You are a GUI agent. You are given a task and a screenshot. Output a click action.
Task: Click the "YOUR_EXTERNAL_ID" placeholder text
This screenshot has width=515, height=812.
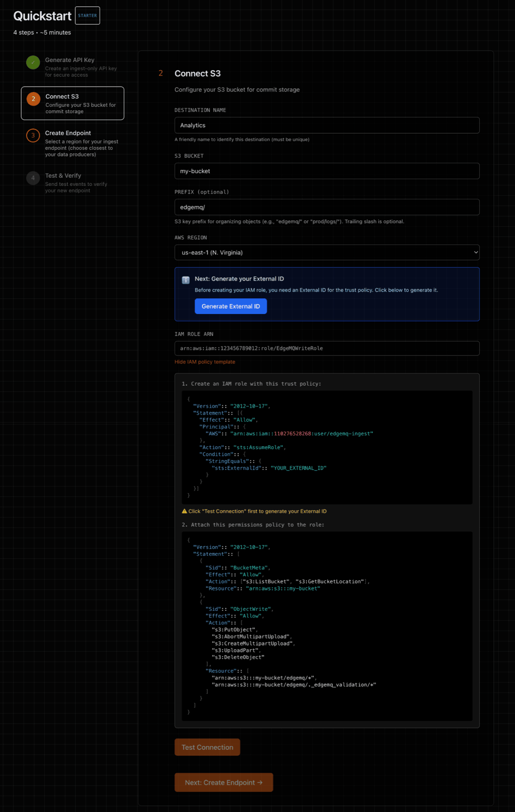pyautogui.click(x=298, y=468)
